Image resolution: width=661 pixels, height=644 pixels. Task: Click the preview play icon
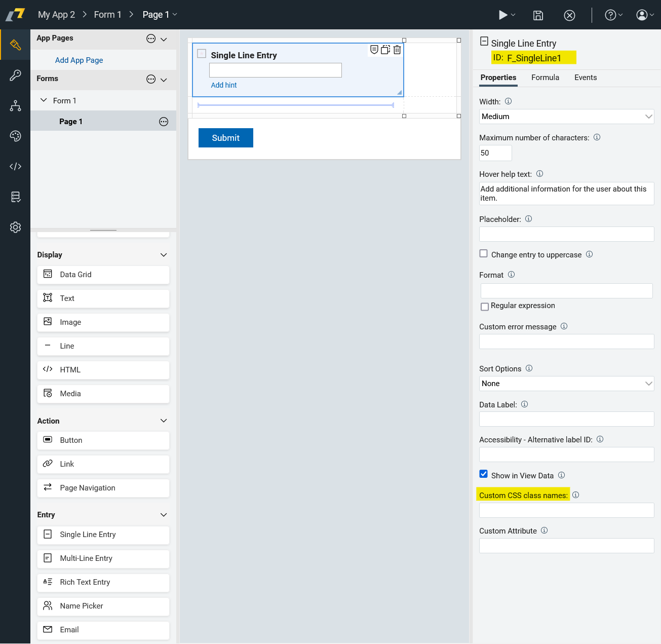click(x=503, y=15)
